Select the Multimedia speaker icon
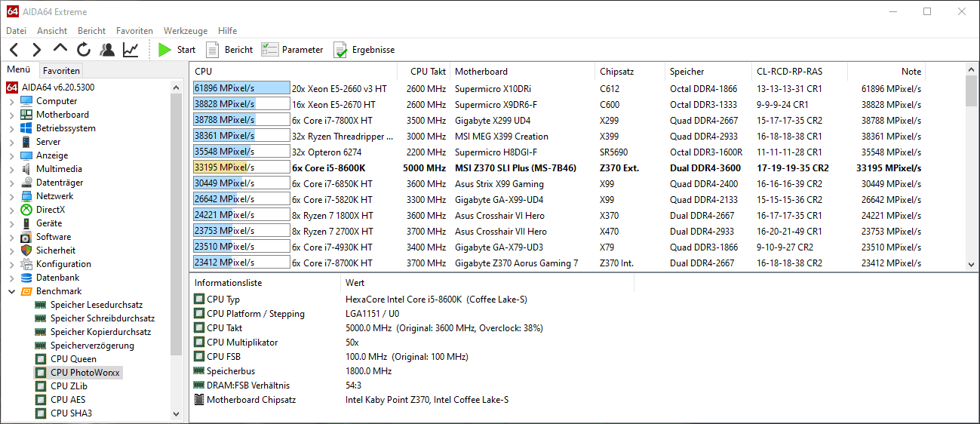This screenshot has height=424, width=980. (x=27, y=169)
